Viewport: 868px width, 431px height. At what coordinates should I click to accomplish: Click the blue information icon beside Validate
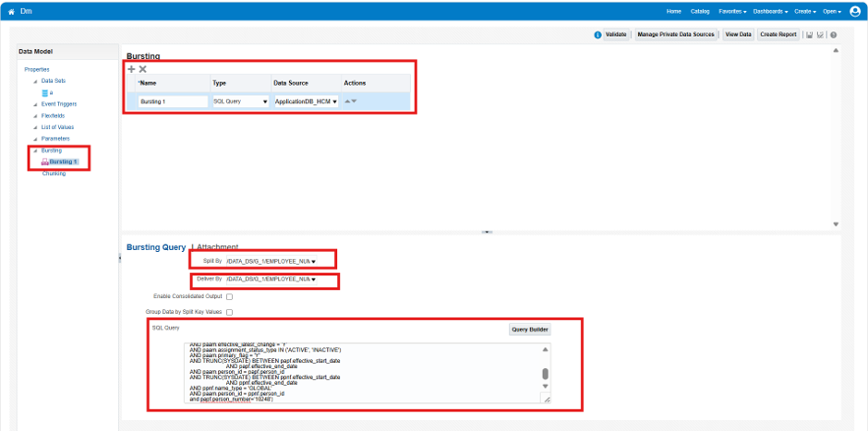(597, 35)
